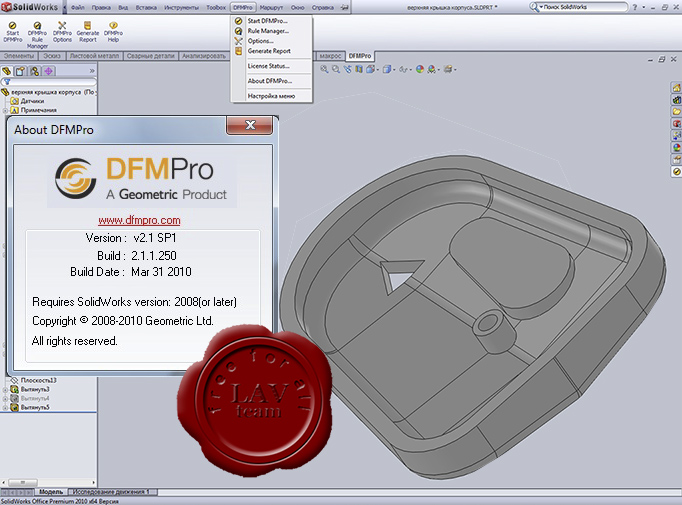The width and height of the screenshot is (682, 505).
Task: Select PropertyManager tab icon
Action: click(x=20, y=71)
